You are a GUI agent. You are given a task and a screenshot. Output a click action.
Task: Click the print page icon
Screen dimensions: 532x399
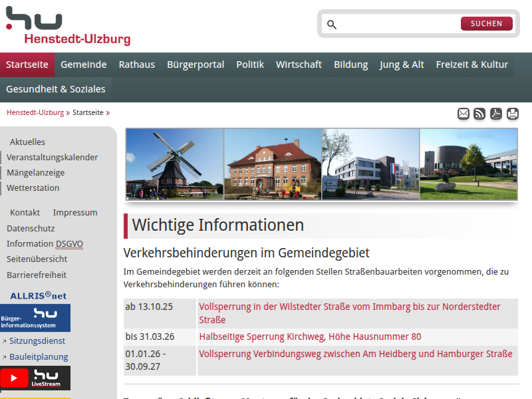[513, 114]
